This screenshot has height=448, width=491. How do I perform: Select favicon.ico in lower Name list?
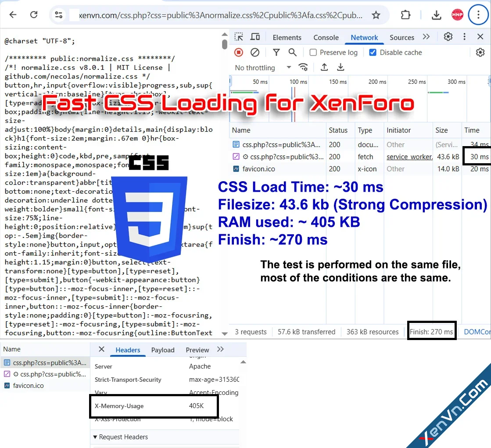45,386
